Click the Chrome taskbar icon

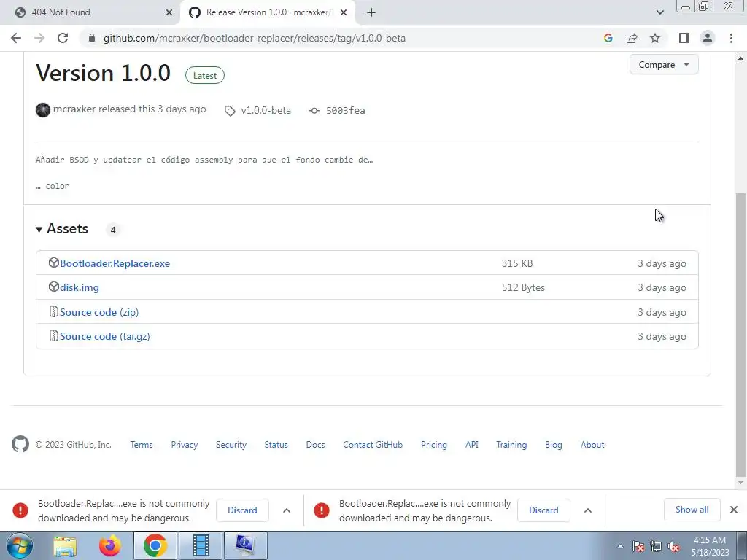155,545
